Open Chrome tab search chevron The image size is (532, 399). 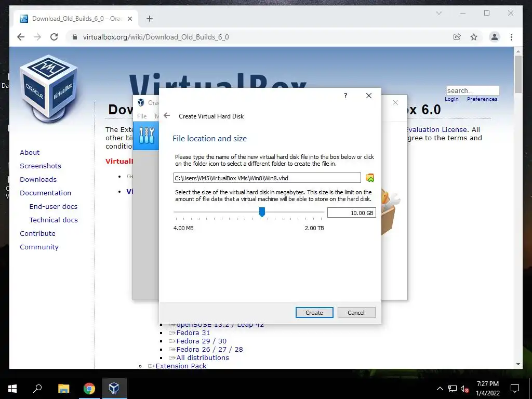438,13
